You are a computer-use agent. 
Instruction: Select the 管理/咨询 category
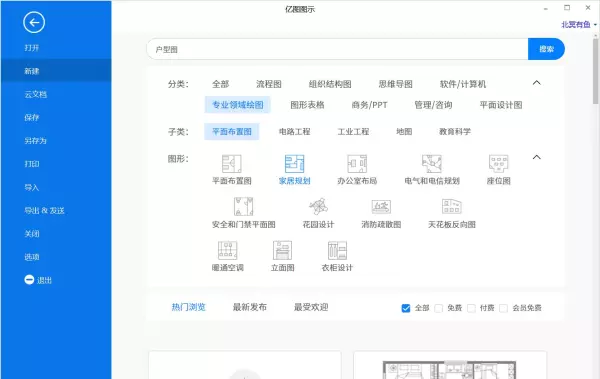click(433, 105)
